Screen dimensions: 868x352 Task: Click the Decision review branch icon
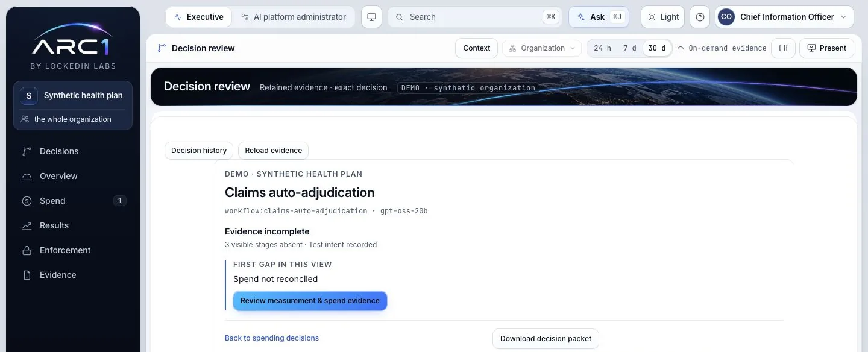(162, 48)
